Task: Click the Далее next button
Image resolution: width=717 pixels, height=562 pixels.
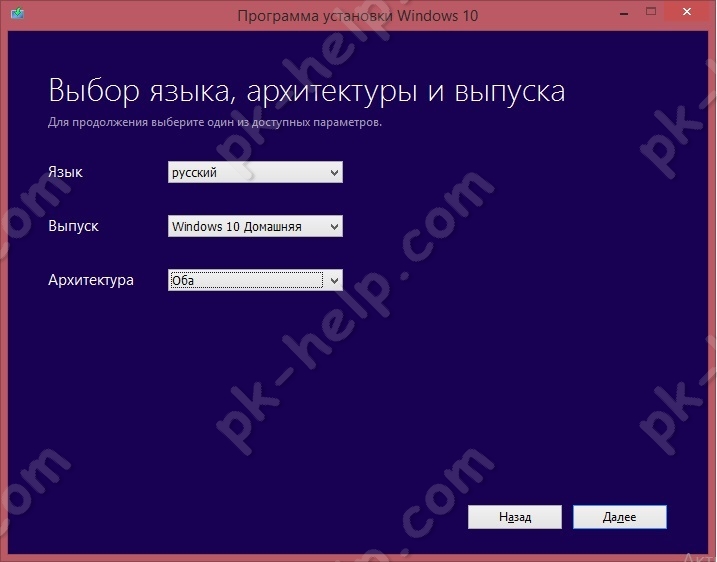Action: [620, 517]
